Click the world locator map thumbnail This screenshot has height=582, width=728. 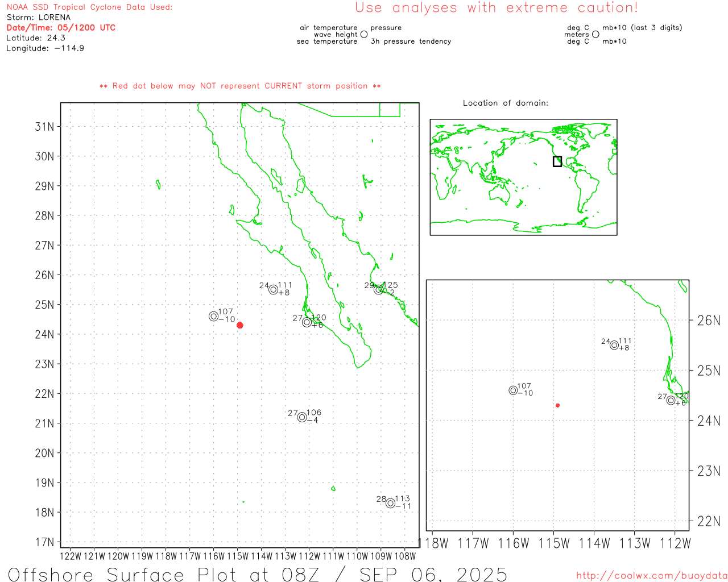(x=523, y=177)
